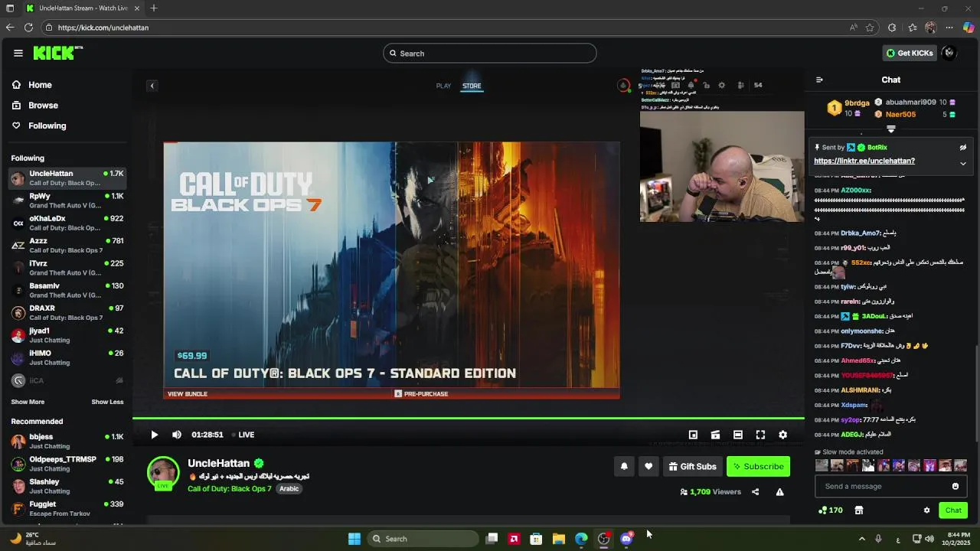Open Fugglet recommended channel
This screenshot has height=551, width=980.
click(x=67, y=509)
